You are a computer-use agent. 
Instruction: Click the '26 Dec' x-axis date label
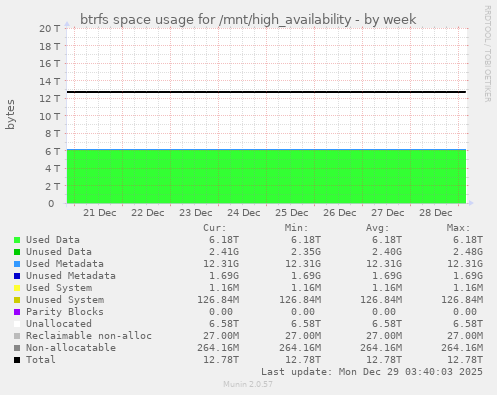(340, 213)
